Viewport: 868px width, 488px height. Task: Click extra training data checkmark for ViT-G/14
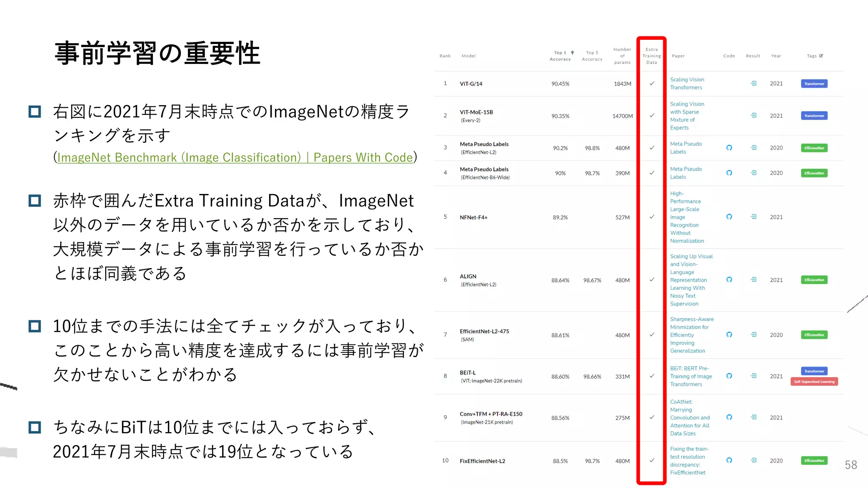tap(652, 83)
